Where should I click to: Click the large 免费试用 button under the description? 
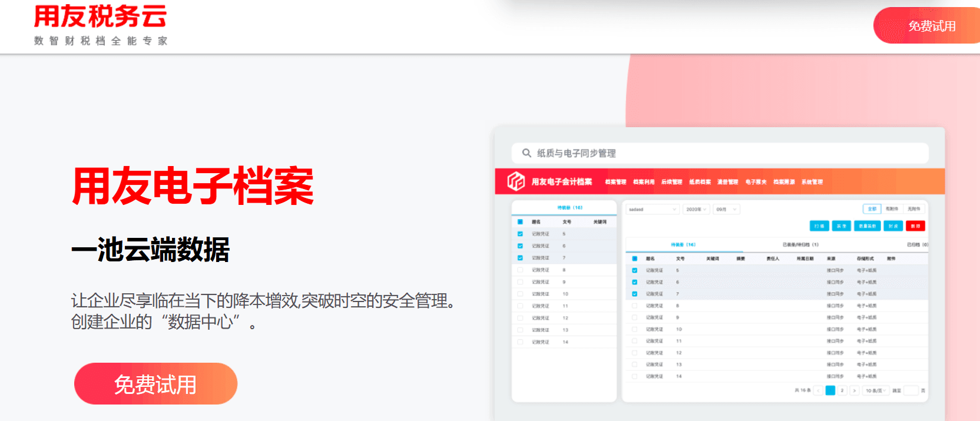(x=155, y=384)
